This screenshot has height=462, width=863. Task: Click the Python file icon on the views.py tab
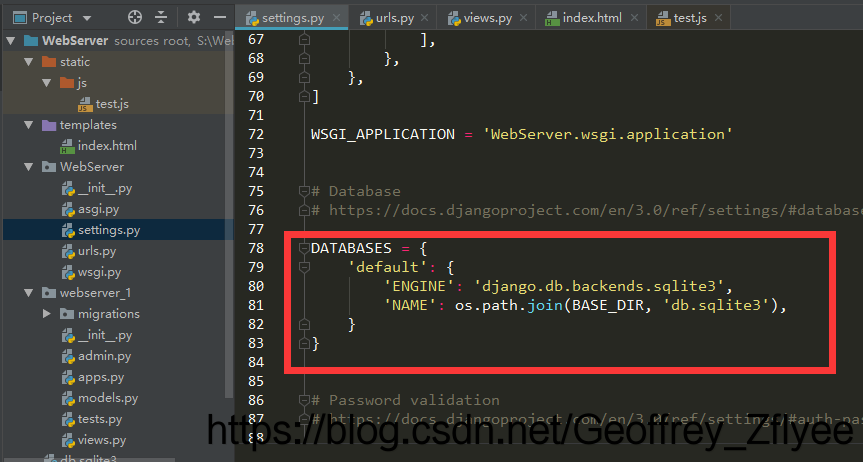click(x=455, y=19)
